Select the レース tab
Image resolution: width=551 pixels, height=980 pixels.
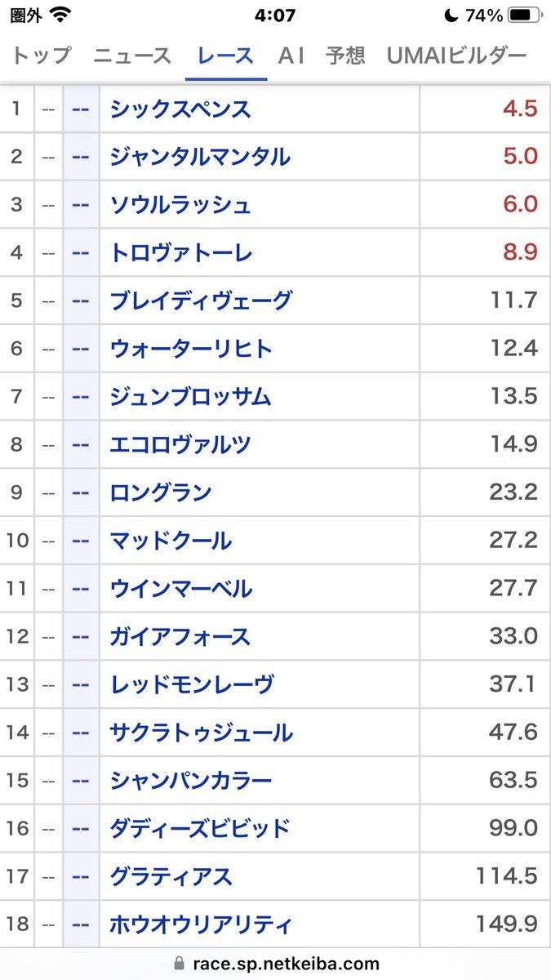click(225, 56)
